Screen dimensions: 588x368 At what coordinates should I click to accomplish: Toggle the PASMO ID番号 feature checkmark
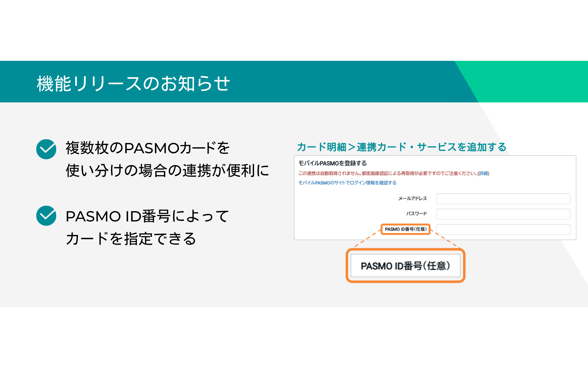(x=46, y=216)
